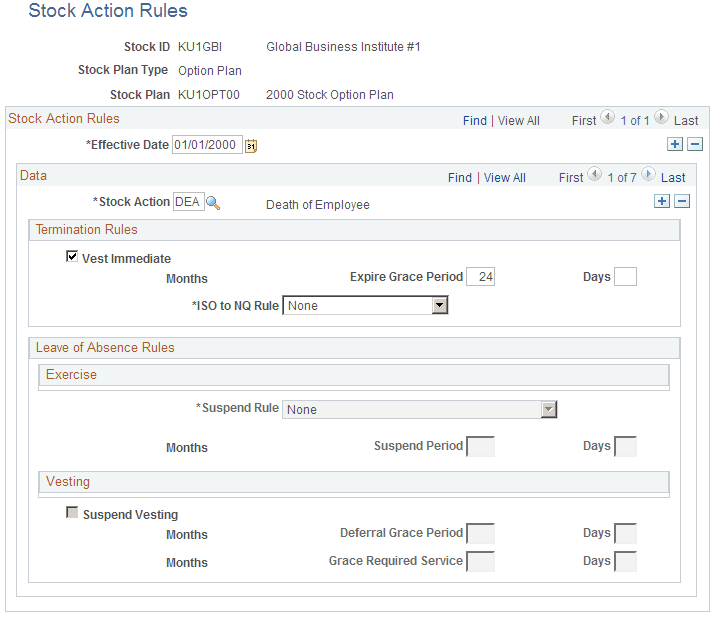Screen dimensions: 718x619
Task: Focus the Stock Action code field
Action: (189, 201)
